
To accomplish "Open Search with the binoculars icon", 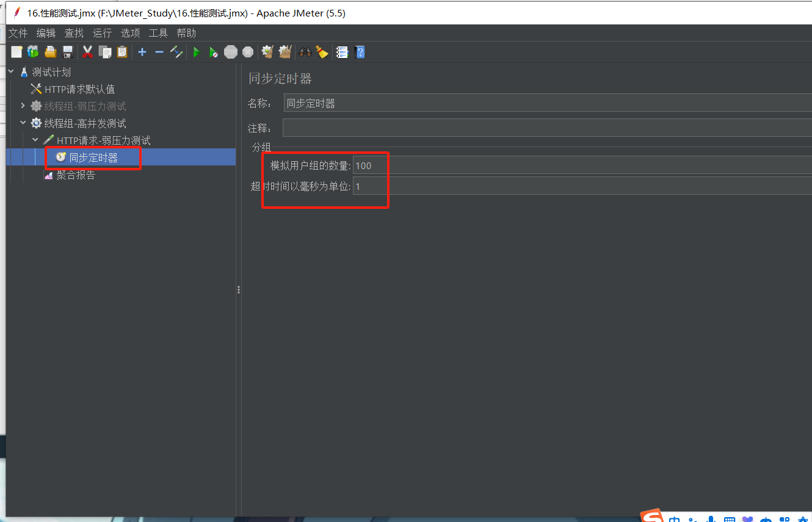I will click(x=305, y=53).
